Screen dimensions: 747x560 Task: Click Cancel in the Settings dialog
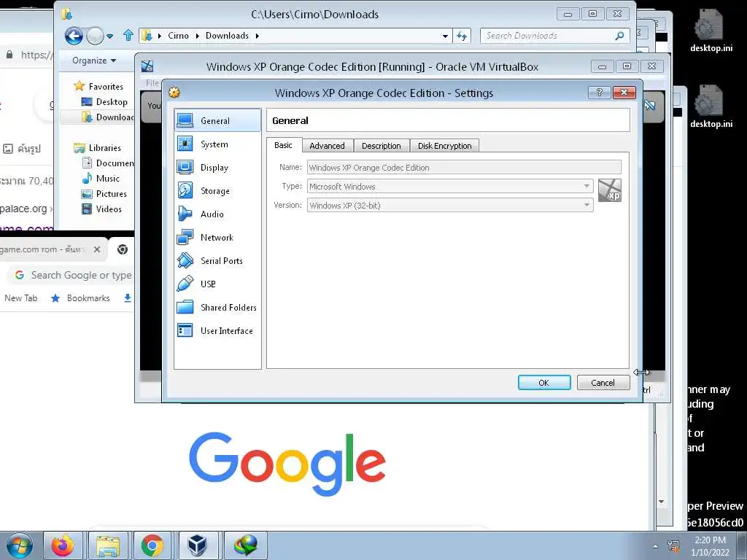click(603, 382)
